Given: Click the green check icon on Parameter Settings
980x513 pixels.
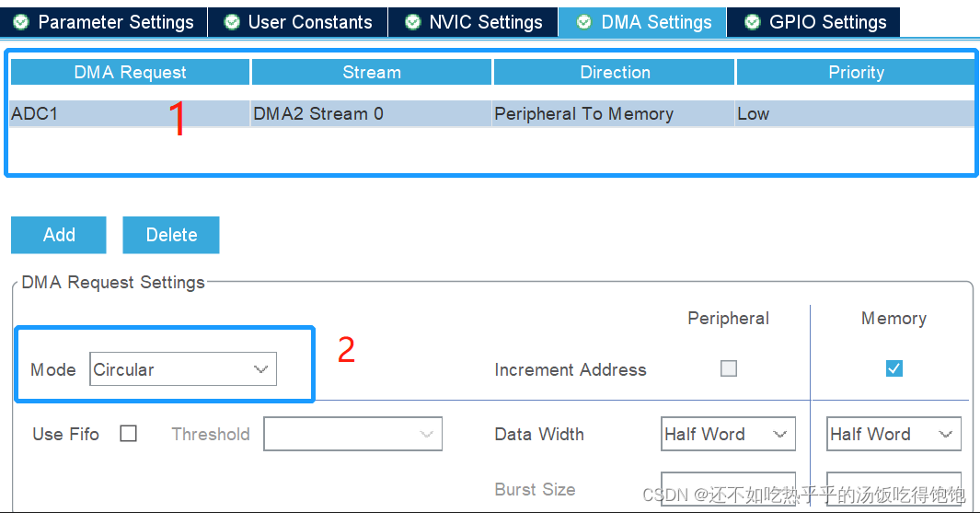Looking at the screenshot, I should click(20, 22).
